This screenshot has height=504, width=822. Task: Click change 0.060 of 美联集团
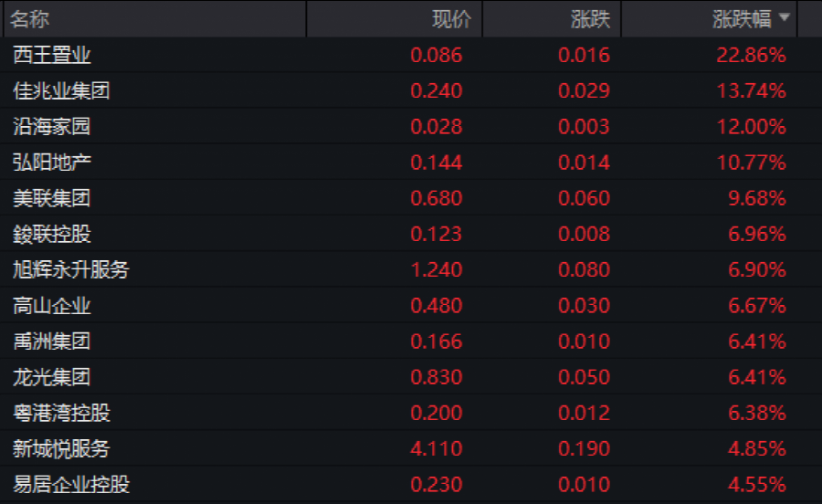[x=584, y=198]
